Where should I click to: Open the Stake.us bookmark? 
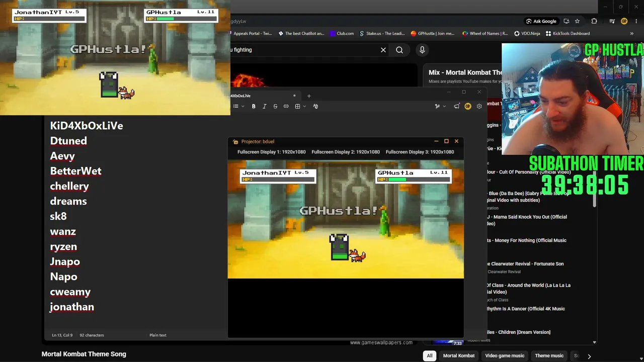[x=382, y=34]
